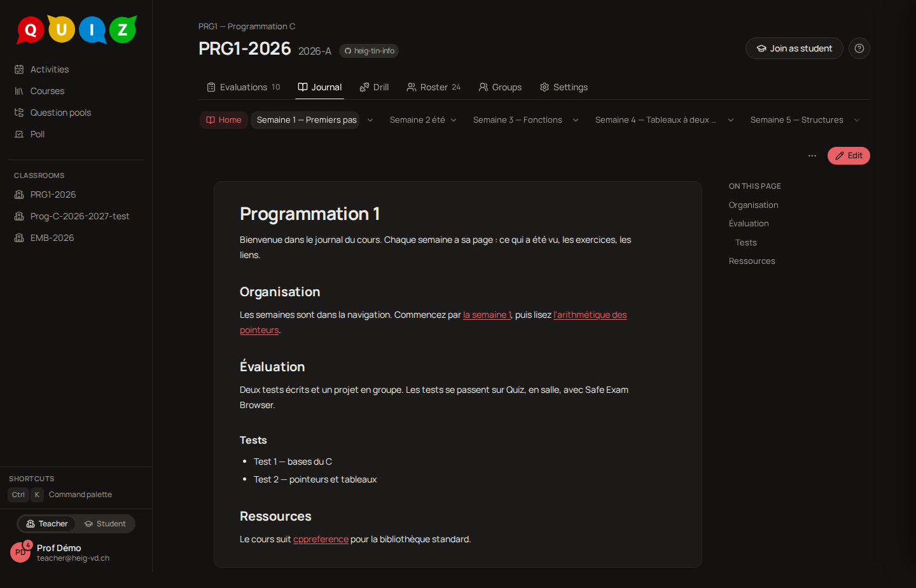This screenshot has height=588, width=916.
Task: Click the Edit button
Action: [x=849, y=156]
